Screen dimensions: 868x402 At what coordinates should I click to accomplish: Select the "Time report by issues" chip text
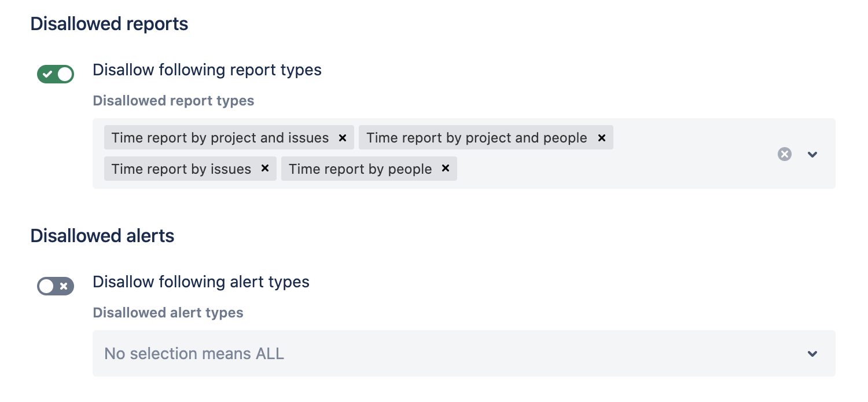[181, 169]
